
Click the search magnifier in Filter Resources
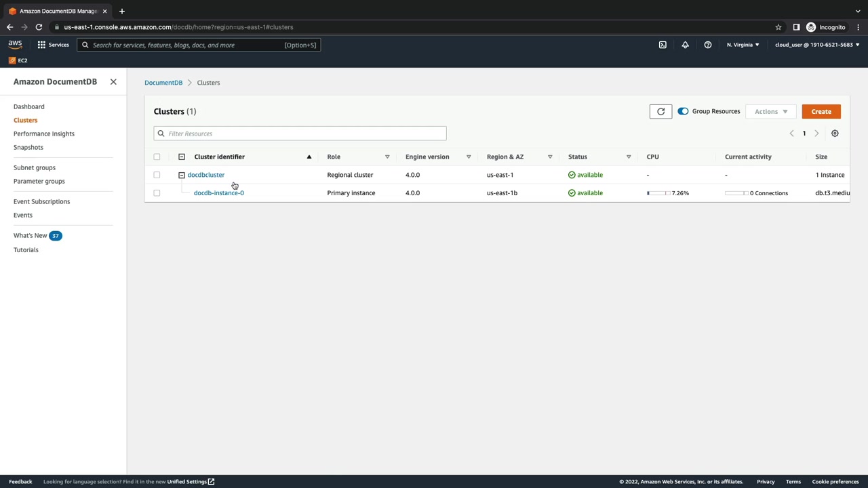click(161, 134)
